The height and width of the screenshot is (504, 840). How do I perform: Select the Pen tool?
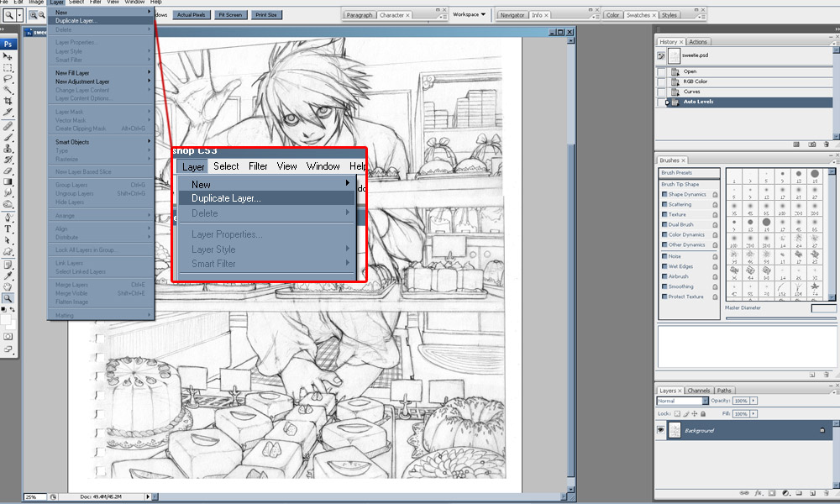(8, 218)
